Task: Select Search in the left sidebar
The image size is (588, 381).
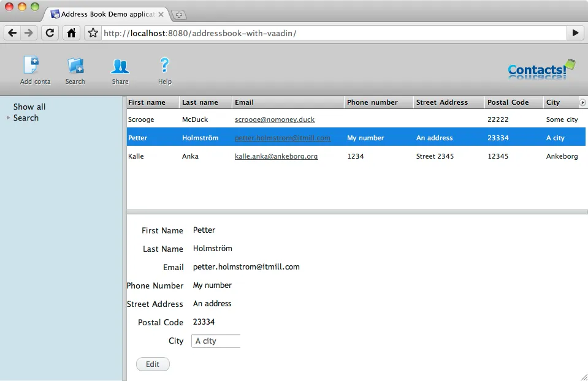Action: click(x=27, y=118)
